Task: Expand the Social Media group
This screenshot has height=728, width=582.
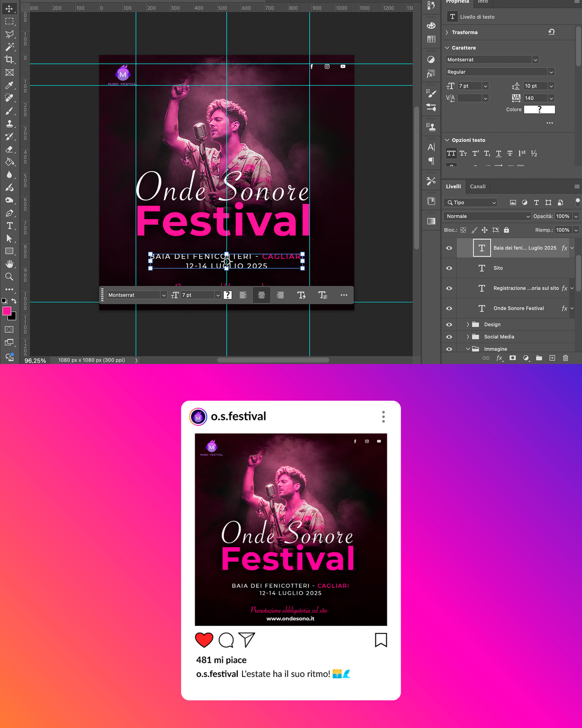Action: (x=468, y=337)
